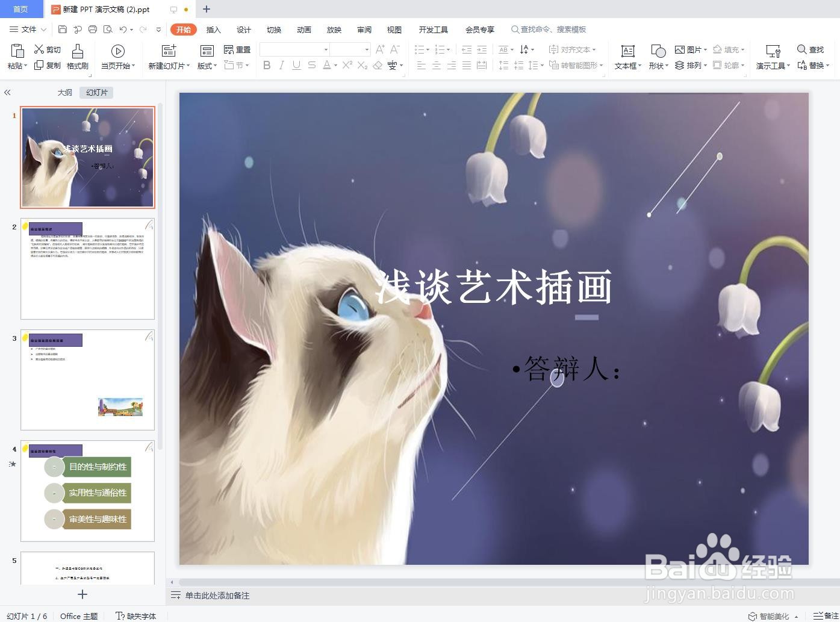Align text left
Screen dimensions: 840x622
tap(422, 65)
